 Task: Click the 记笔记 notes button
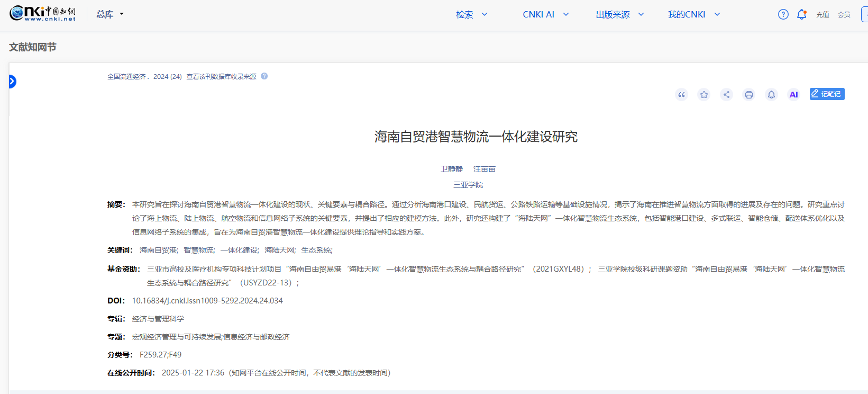point(827,94)
